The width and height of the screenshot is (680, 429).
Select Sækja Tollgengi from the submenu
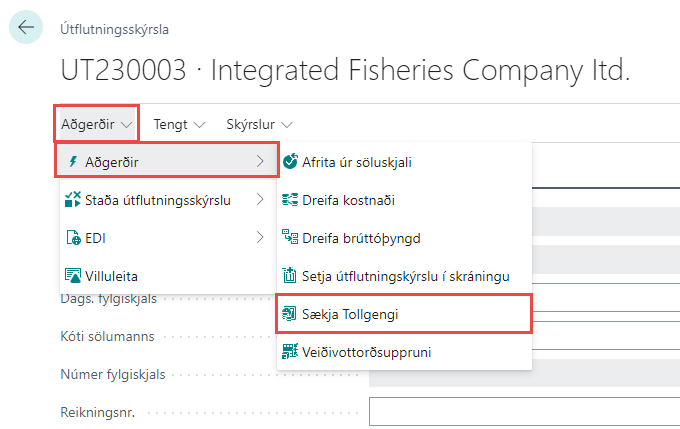[x=351, y=314]
